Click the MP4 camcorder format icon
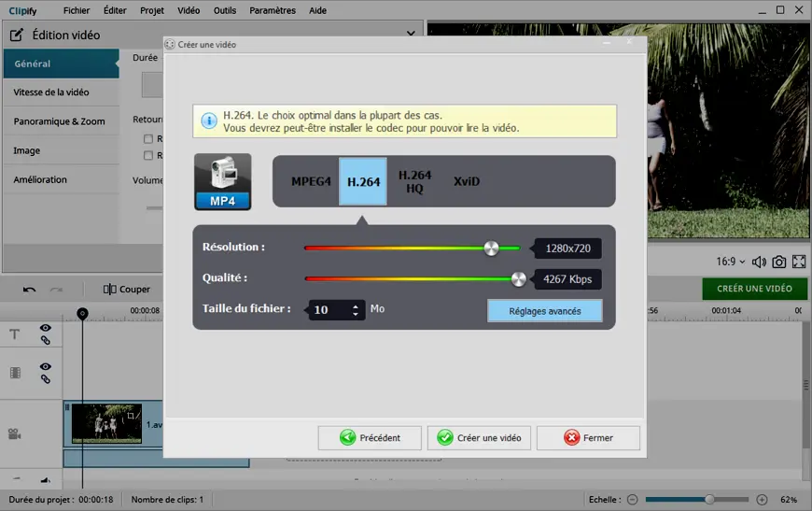This screenshot has height=511, width=812. 223,181
